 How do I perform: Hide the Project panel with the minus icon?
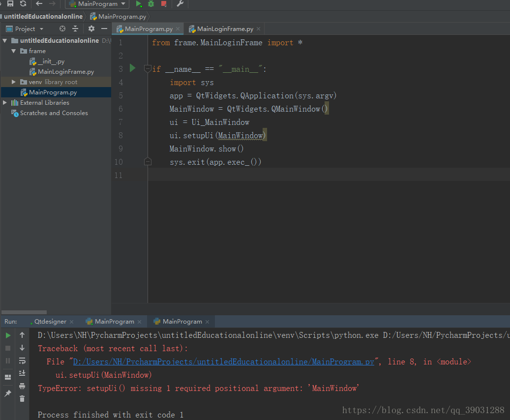click(x=104, y=29)
